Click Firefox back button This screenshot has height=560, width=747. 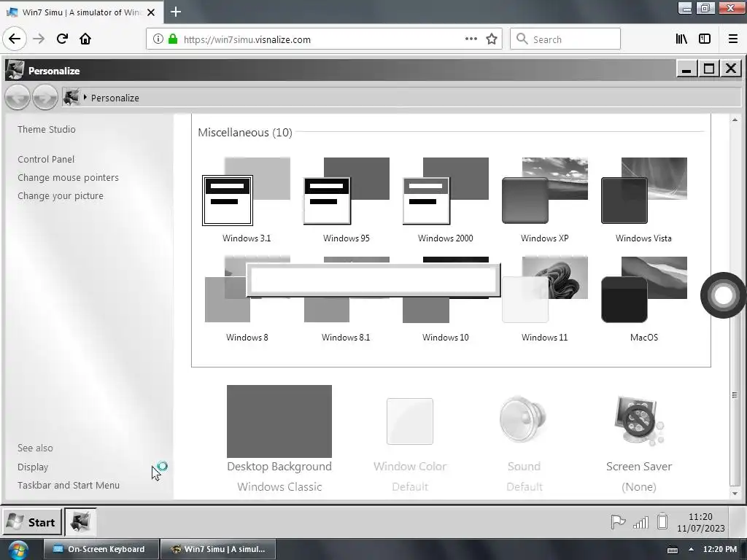pos(15,39)
